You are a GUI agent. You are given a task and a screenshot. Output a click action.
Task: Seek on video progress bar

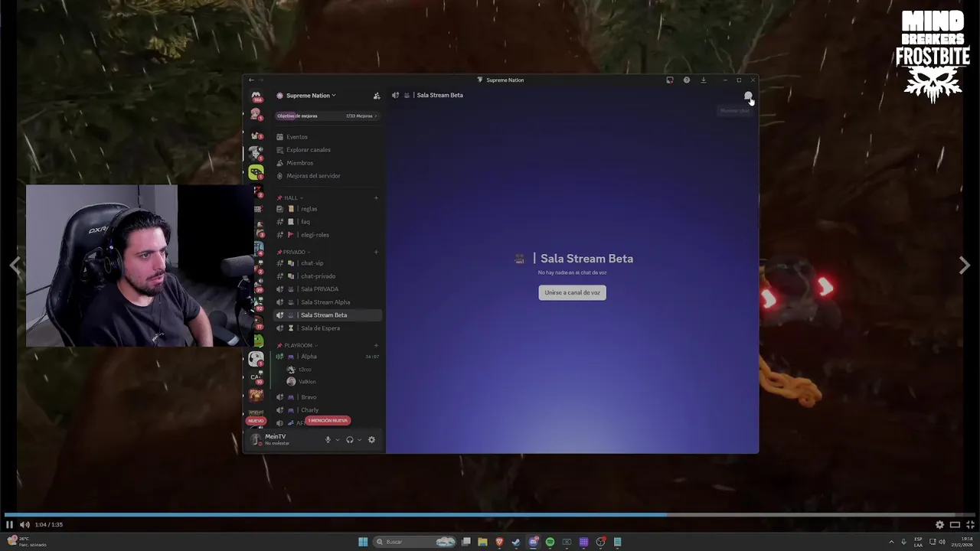[x=490, y=515]
